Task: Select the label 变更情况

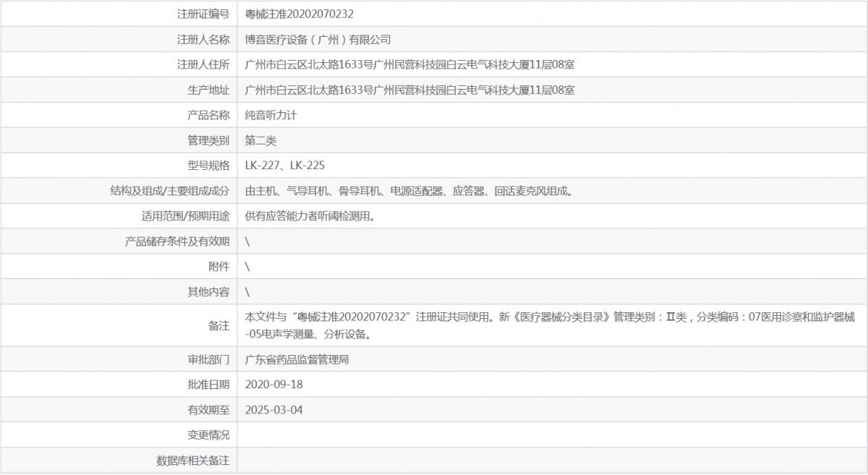Action: 208,435
